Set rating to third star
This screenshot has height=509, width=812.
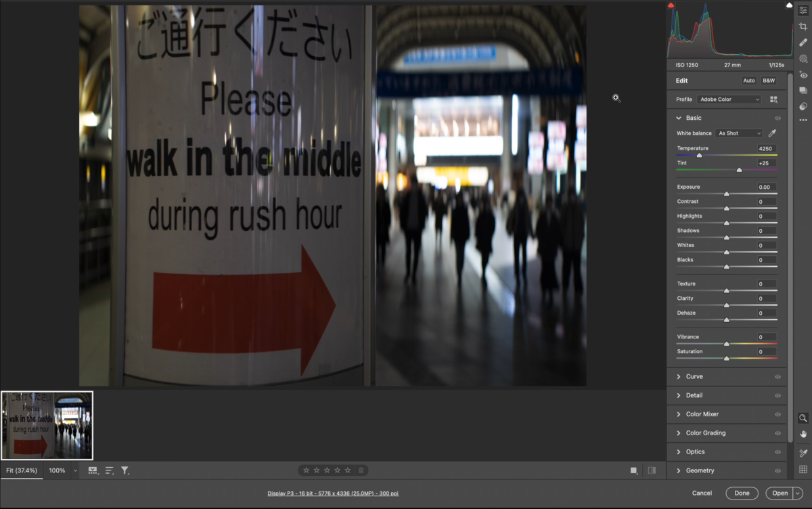[x=327, y=470]
